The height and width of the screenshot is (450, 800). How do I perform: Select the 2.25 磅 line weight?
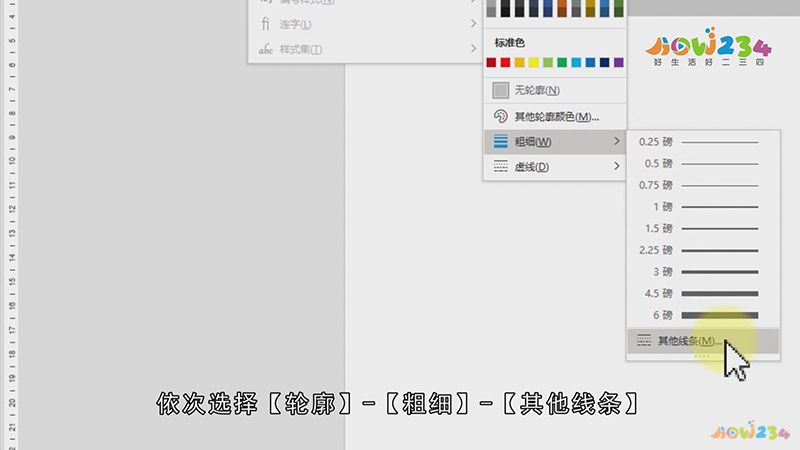(x=703, y=251)
